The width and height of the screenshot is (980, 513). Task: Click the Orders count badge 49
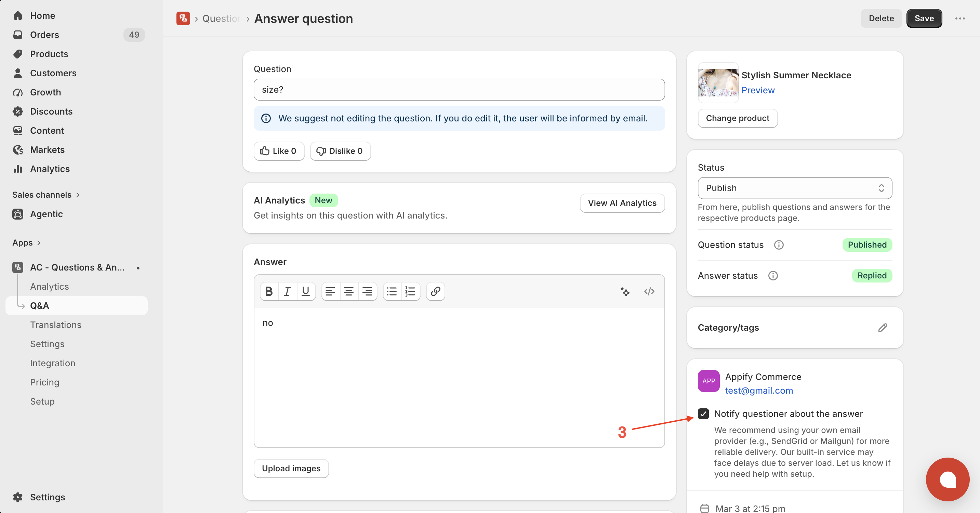(134, 35)
